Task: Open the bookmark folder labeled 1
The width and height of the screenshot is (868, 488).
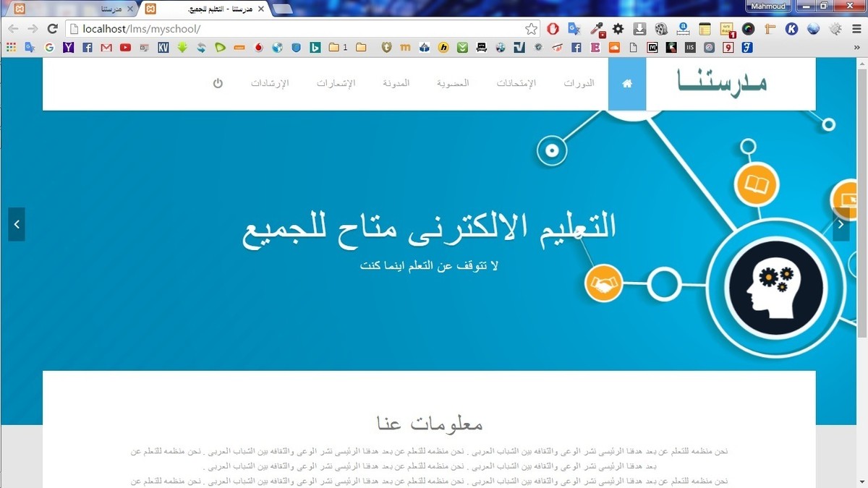Action: [x=338, y=48]
